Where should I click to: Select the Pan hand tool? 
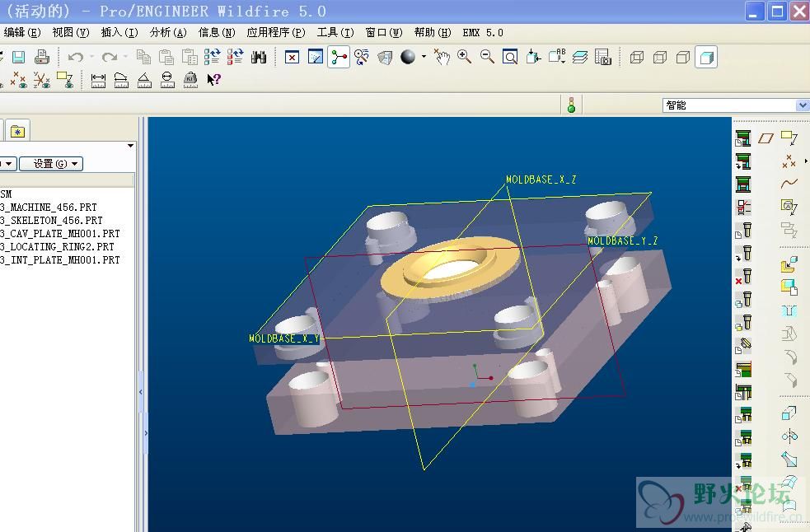(x=441, y=57)
